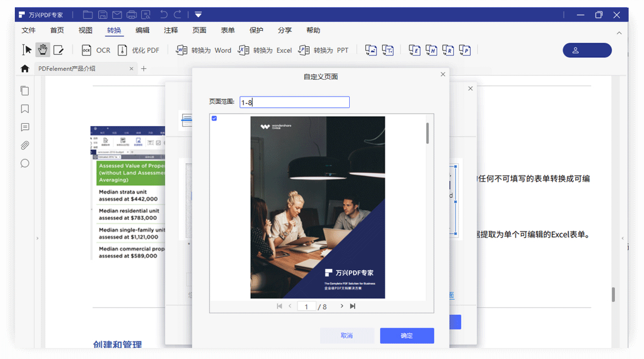Open the comments panel icon
The image size is (644, 359).
point(25,127)
